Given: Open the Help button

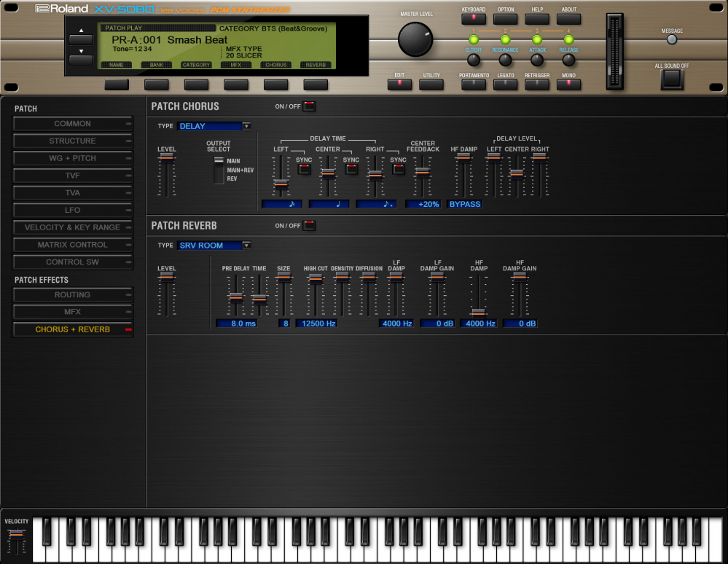Looking at the screenshot, I should 537,19.
